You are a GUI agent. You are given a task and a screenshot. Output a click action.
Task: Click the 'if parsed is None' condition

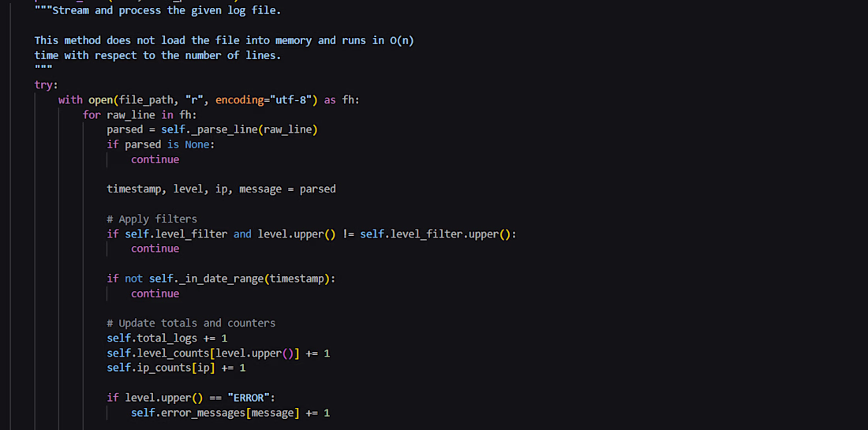160,144
